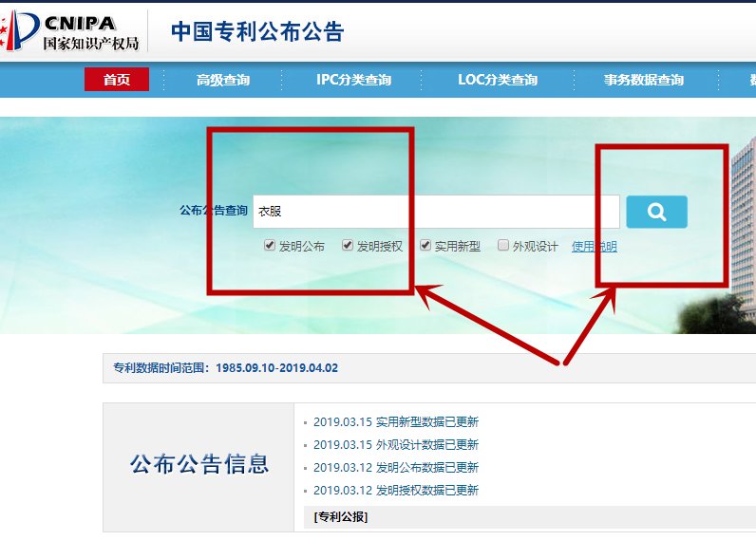Viewport: 756px width, 559px height.
Task: Open 2019.03.15 外观设计数据已更新 notice
Action: click(x=395, y=445)
